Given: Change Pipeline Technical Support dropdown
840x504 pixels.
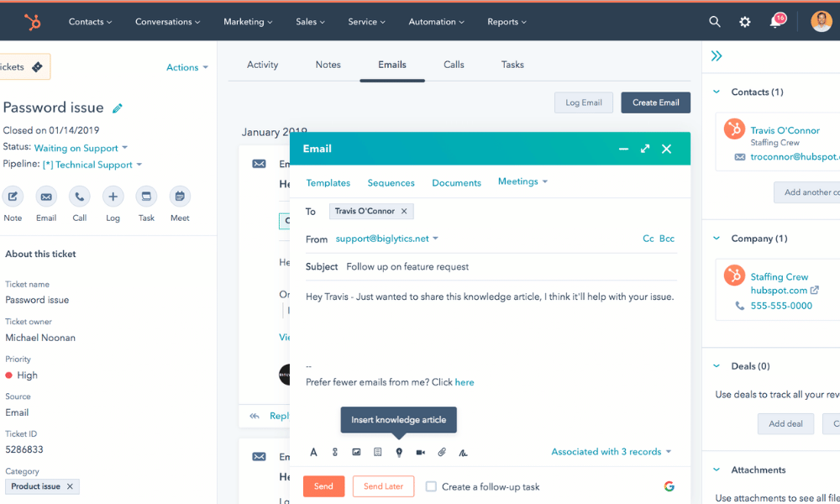Looking at the screenshot, I should 92,165.
